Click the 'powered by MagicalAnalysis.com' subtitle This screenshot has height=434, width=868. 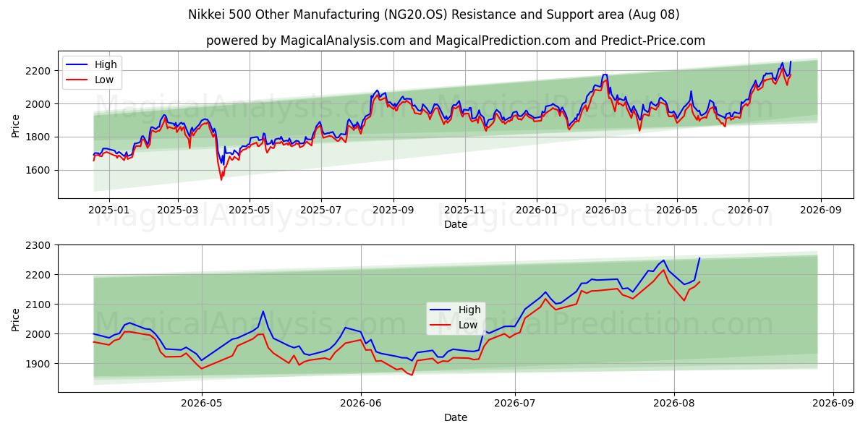pos(456,41)
